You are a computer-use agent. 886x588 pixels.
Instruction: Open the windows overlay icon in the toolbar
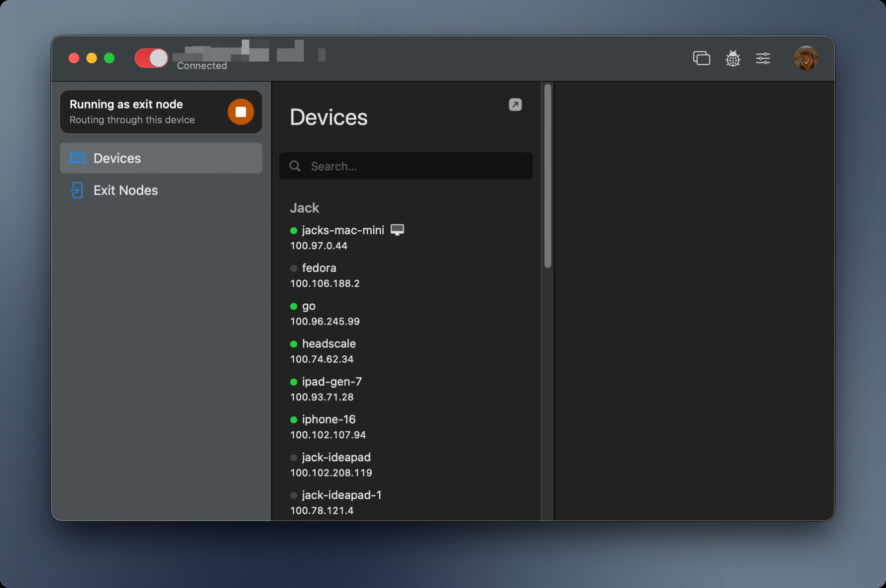pyautogui.click(x=701, y=58)
